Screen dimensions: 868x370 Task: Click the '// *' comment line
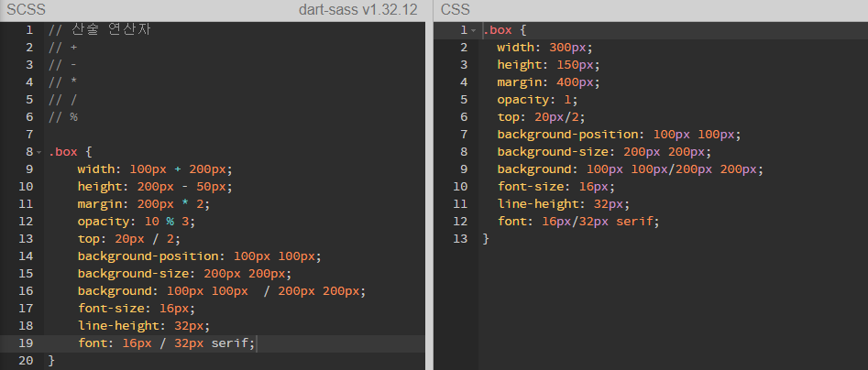click(62, 82)
